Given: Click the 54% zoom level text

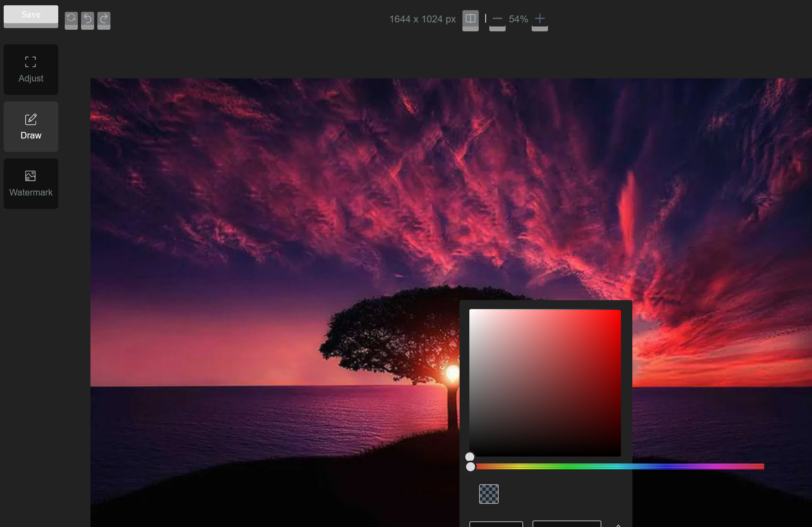Looking at the screenshot, I should tap(518, 19).
